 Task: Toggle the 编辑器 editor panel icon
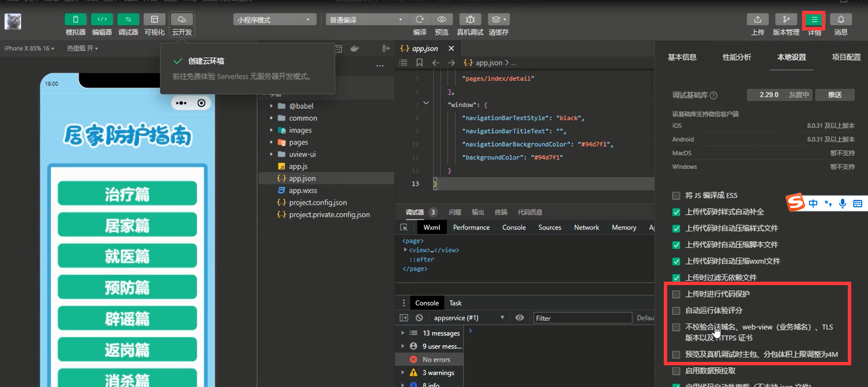(102, 20)
